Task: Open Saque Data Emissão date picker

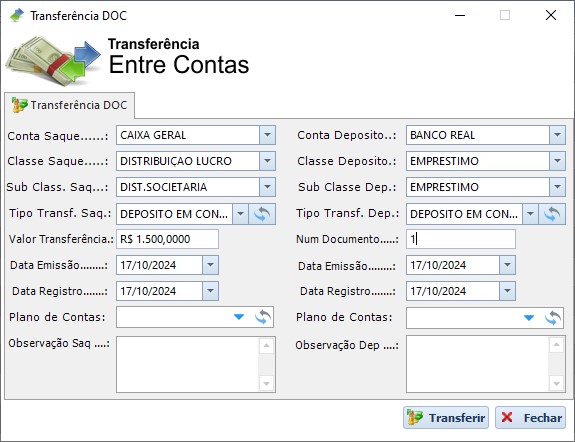Action: [210, 265]
